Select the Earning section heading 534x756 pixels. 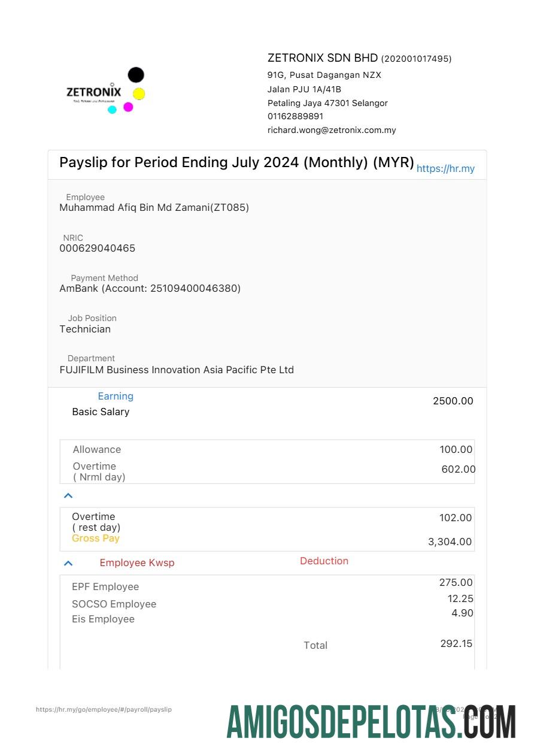tap(116, 396)
